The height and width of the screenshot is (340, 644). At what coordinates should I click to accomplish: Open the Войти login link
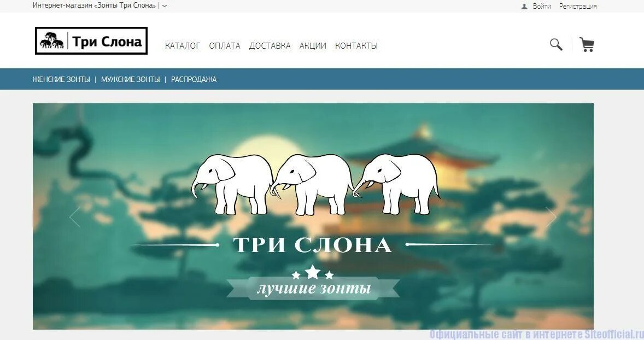click(542, 6)
